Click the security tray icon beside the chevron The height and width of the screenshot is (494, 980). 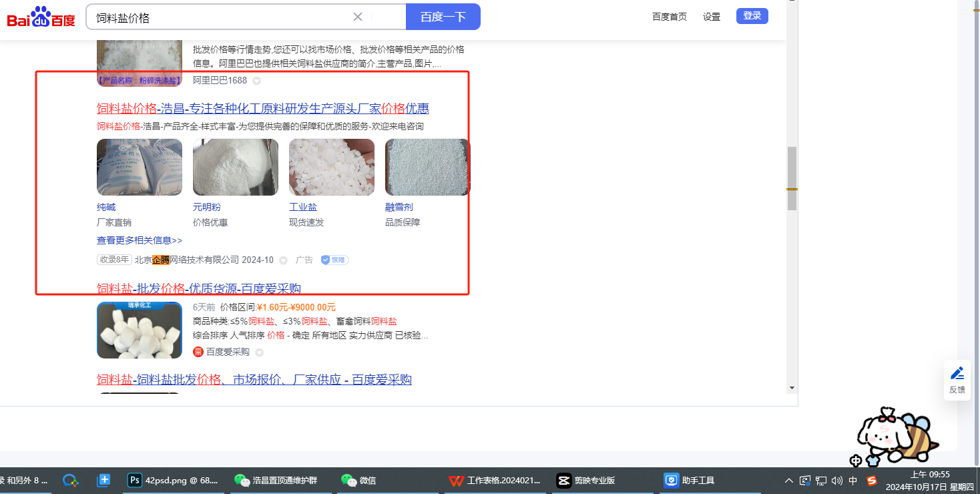(805, 480)
